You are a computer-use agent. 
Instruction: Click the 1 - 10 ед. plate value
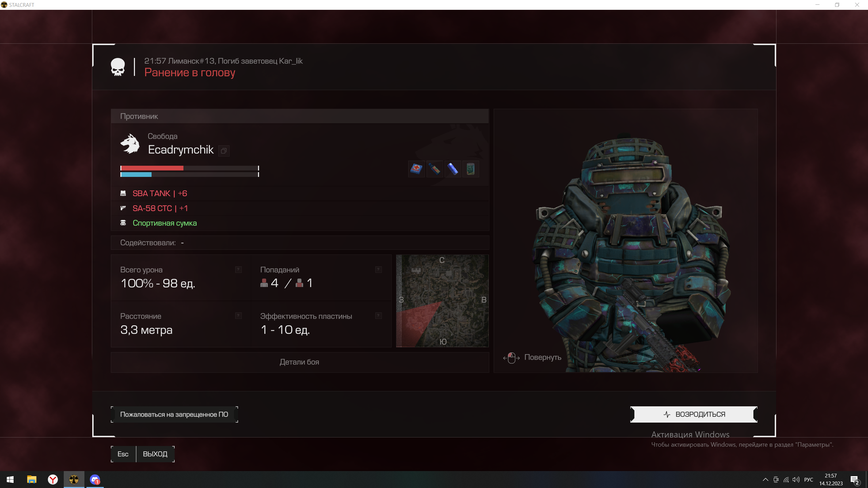click(285, 330)
